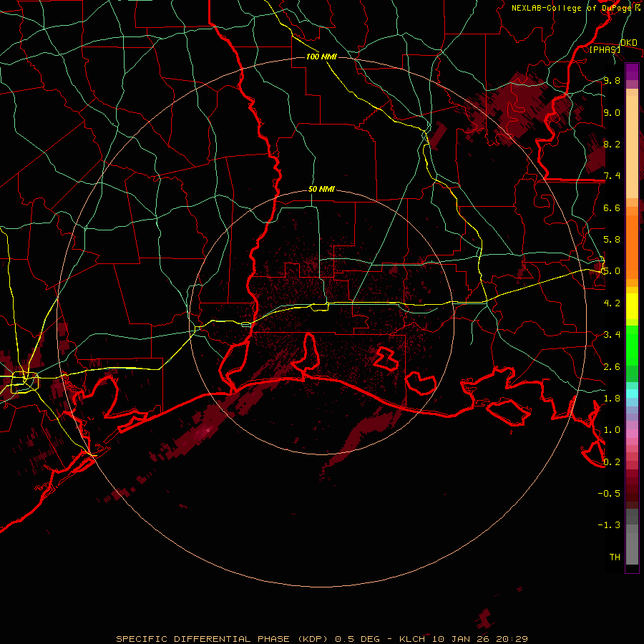Image resolution: width=644 pixels, height=644 pixels.
Task: Click the 5.8 colorbar label
Action: [612, 240]
